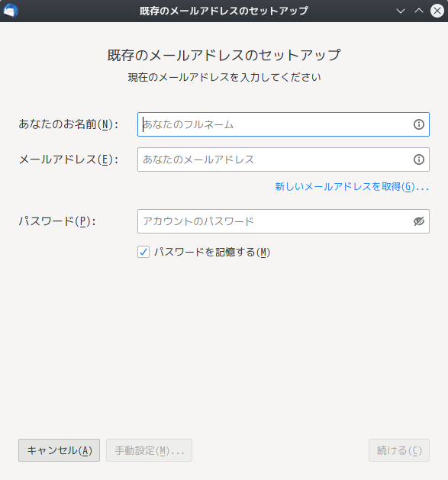The image size is (448, 480).
Task: Open 手動設定(M)... manual configuration button
Action: pyautogui.click(x=149, y=450)
